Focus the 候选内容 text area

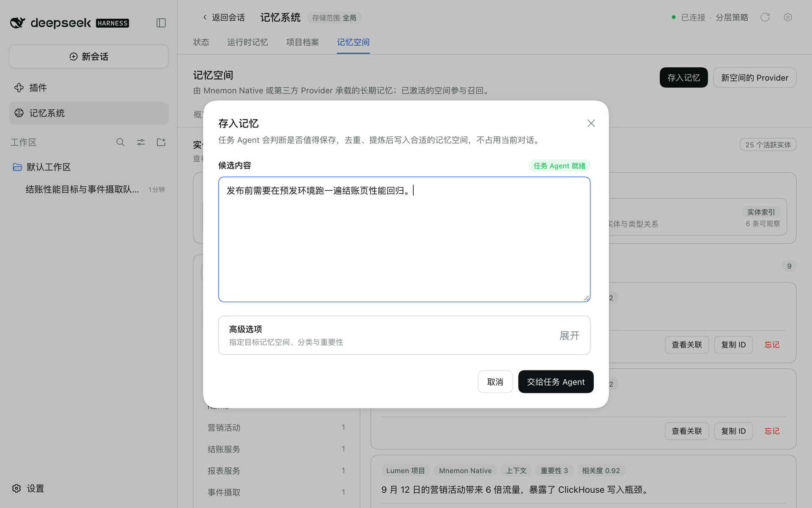404,239
